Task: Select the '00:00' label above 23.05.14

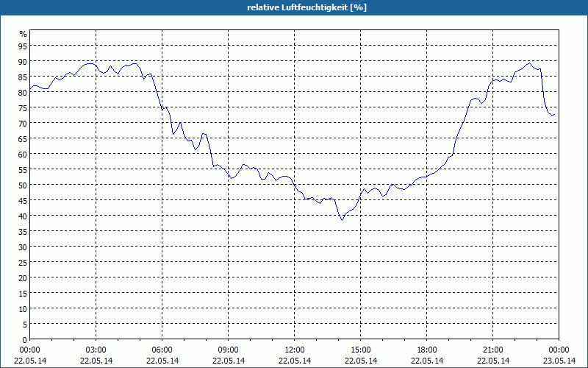Action: point(559,350)
